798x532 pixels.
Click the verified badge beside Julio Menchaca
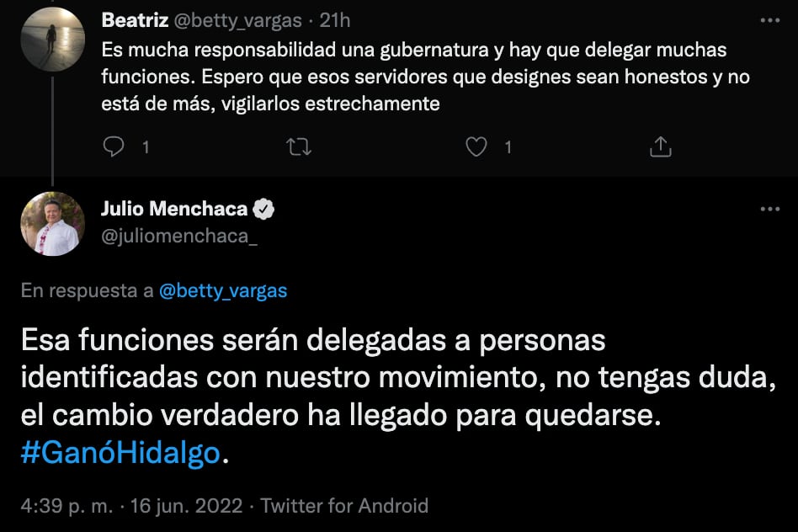[264, 209]
